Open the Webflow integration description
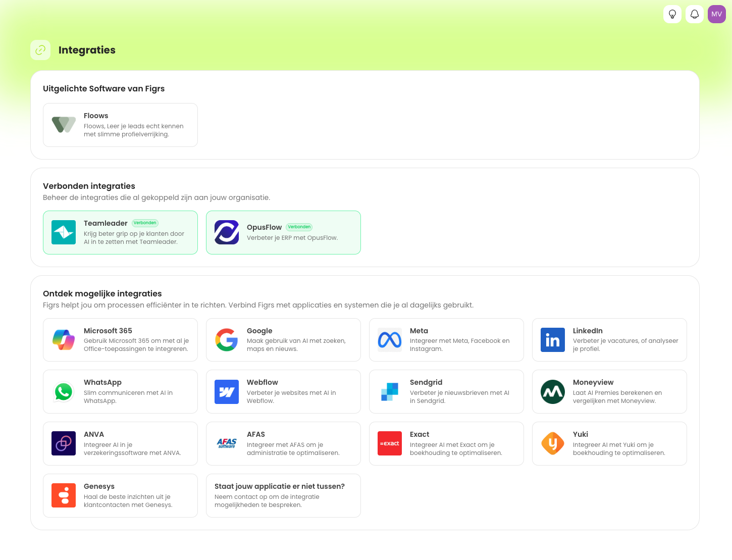The height and width of the screenshot is (560, 732). [291, 397]
